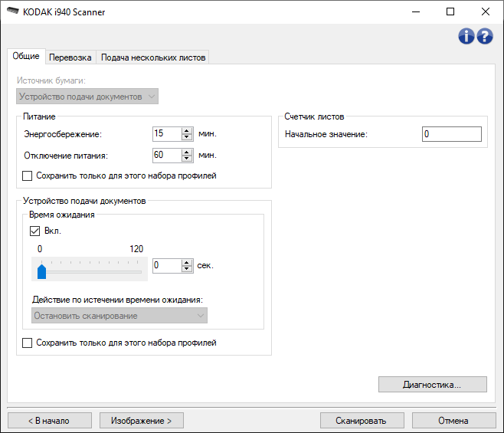Switch to the Перевозка tab
This screenshot has height=433, width=504.
click(x=70, y=57)
